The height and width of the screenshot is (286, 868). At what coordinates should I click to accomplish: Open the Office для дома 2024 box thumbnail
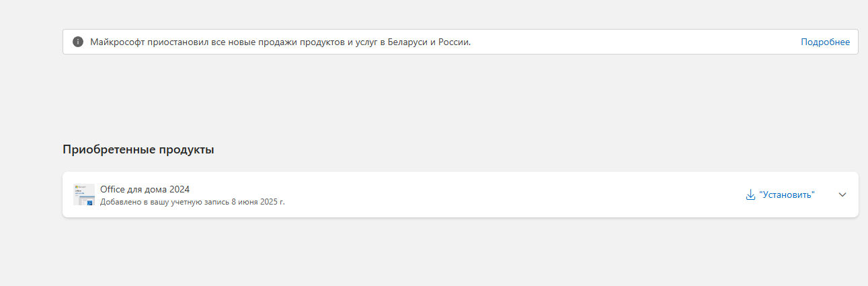[x=84, y=194]
